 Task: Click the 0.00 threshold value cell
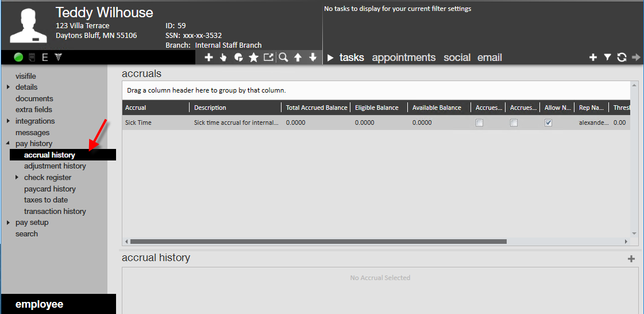(x=620, y=123)
